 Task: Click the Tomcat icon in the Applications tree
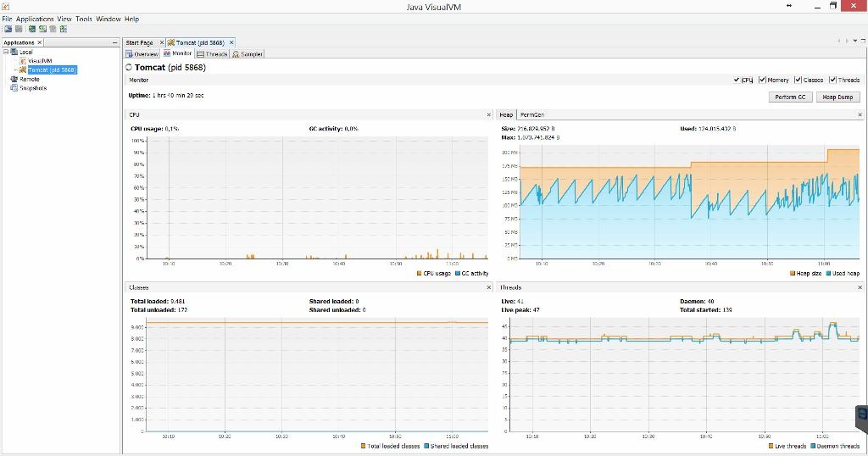23,70
